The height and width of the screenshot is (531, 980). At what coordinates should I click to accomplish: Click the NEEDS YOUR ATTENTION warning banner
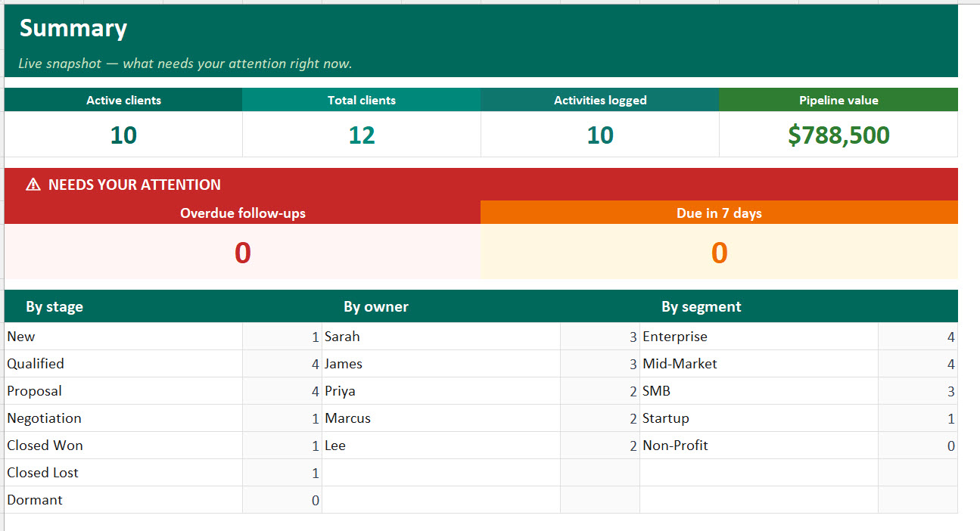tap(481, 185)
